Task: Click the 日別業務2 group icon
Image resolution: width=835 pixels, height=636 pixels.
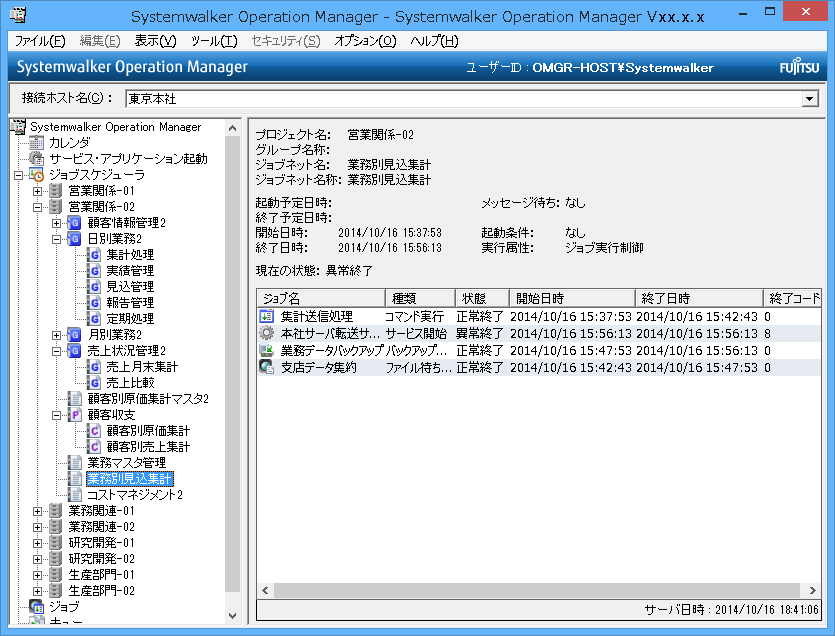Action: pos(75,239)
